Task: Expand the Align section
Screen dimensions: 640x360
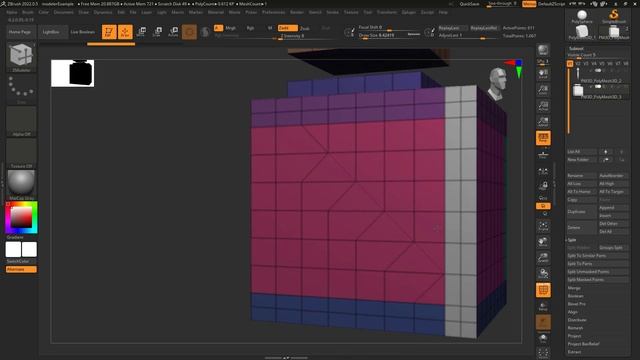Action: (x=573, y=312)
